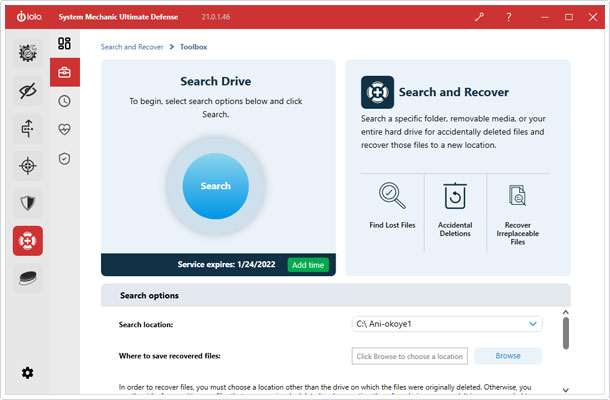Follow the Search and Recover breadcrumb link
Image resolution: width=610 pixels, height=400 pixels.
(x=132, y=47)
